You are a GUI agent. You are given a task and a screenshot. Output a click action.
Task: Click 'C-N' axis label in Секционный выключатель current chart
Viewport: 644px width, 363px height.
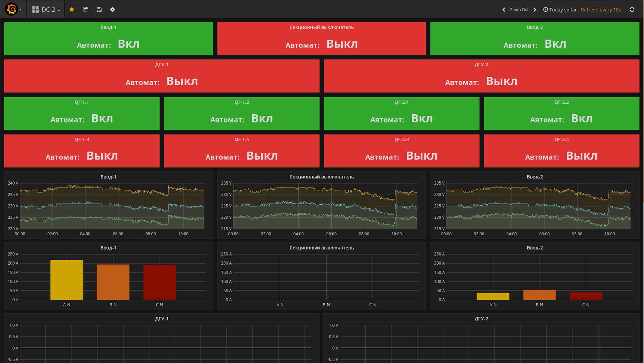click(x=373, y=305)
